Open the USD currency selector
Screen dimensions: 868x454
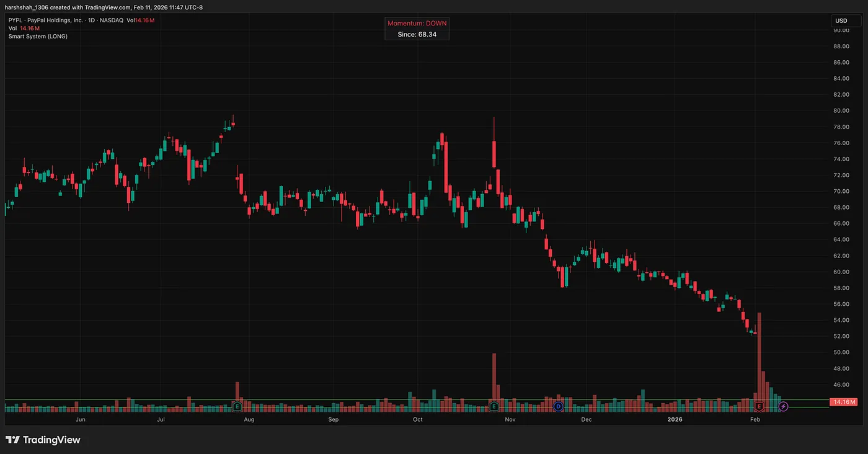tap(846, 21)
